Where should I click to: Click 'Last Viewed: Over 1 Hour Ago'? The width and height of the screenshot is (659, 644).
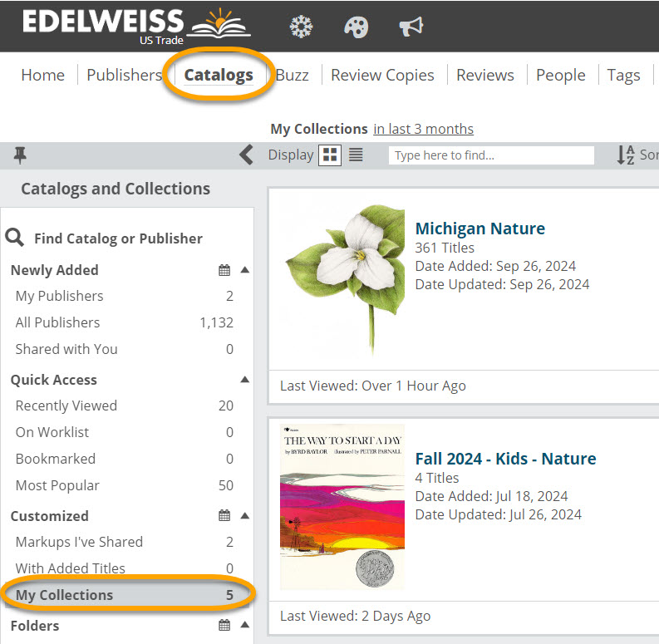click(x=373, y=386)
